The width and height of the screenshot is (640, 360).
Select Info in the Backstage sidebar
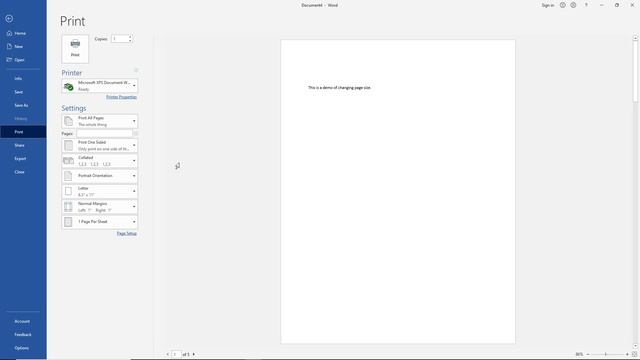23,78
